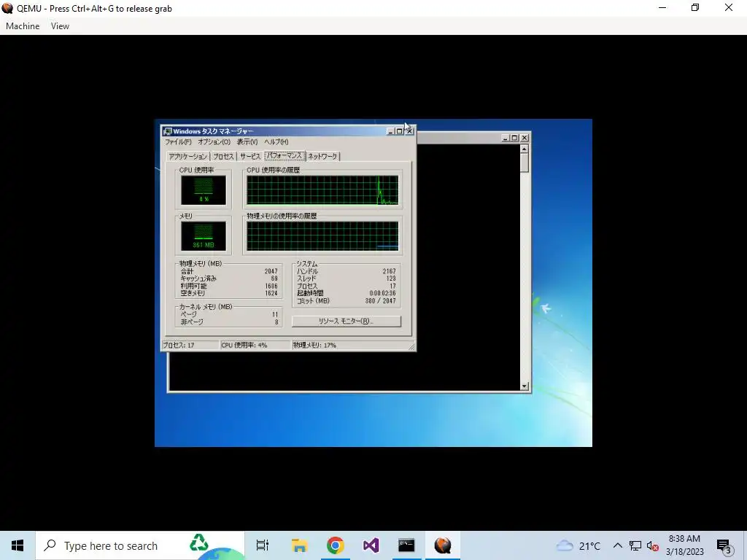This screenshot has height=560, width=747.
Task: Open Task View from the taskbar
Action: tap(263, 545)
